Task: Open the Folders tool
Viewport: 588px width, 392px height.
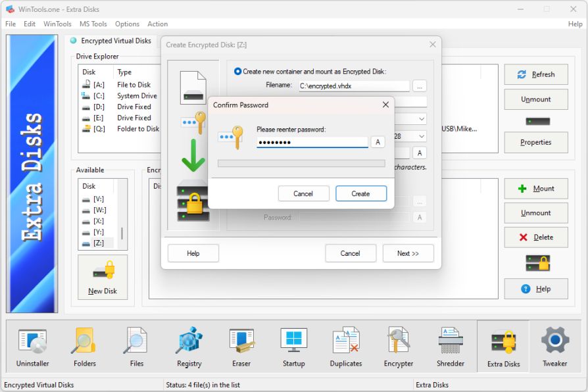Action: point(85,347)
